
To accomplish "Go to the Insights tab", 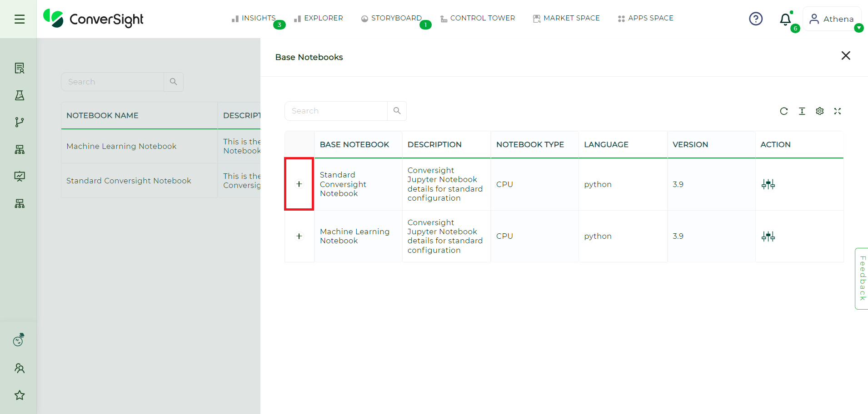I will click(254, 18).
